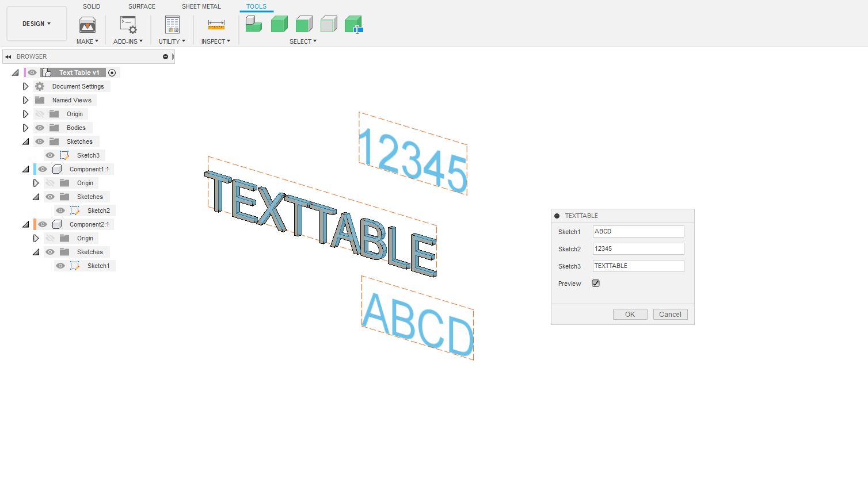Click OK in the TEXTTABLE dialog
The width and height of the screenshot is (868, 494).
point(630,315)
